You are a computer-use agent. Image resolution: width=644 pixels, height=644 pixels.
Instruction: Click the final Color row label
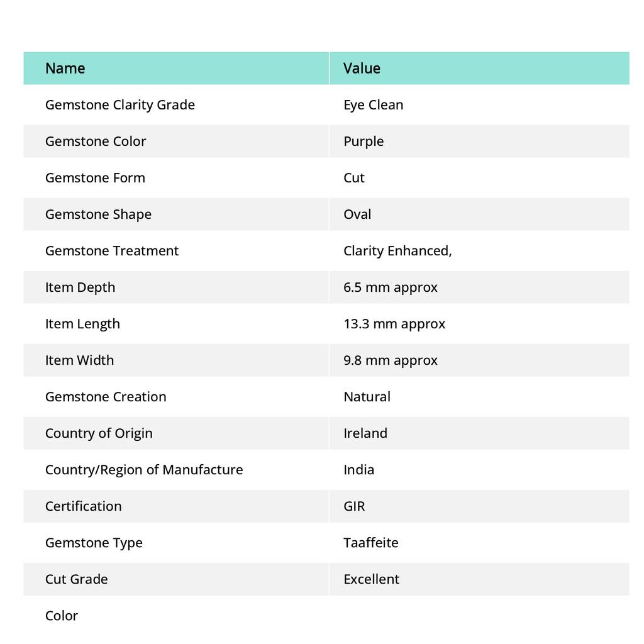pyautogui.click(x=62, y=615)
